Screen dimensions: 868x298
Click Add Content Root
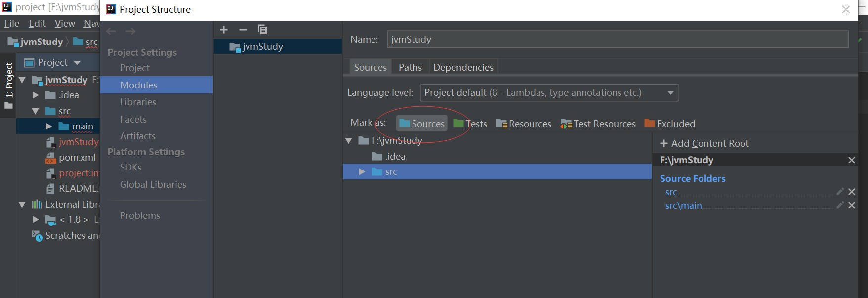click(x=704, y=143)
